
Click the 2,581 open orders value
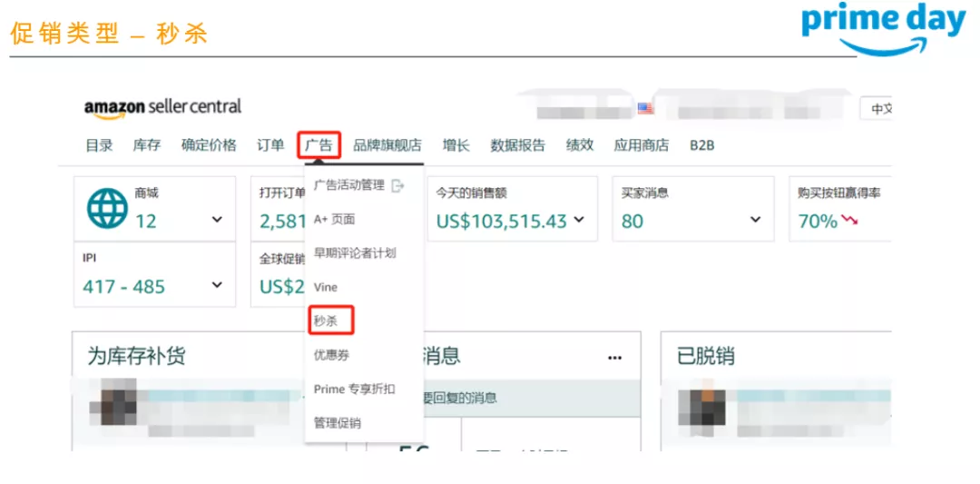point(282,221)
